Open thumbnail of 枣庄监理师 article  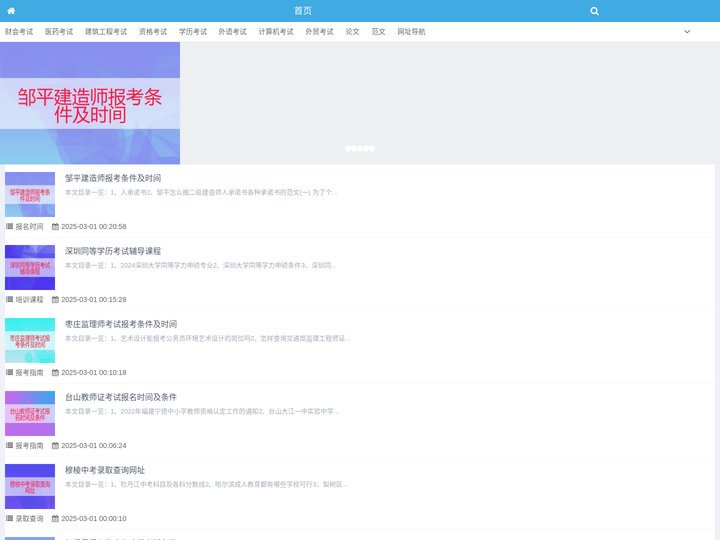30,340
